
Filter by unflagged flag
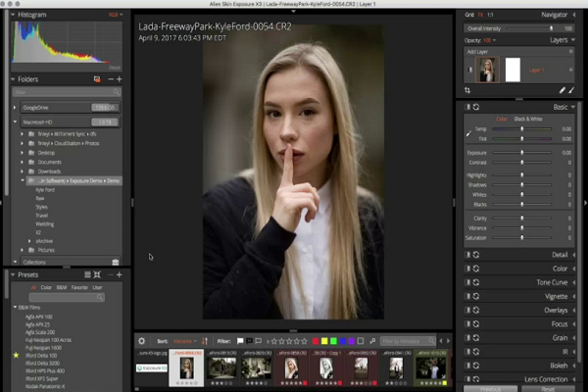[x=259, y=341]
